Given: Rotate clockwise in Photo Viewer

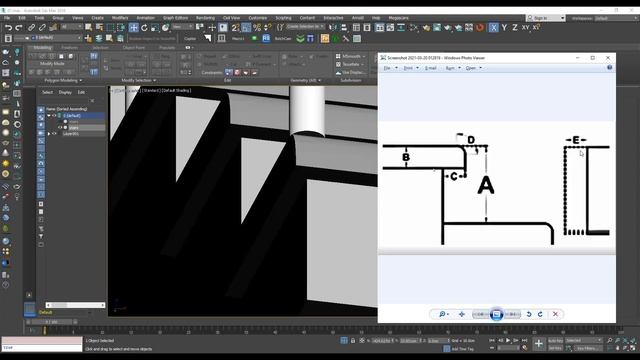Looking at the screenshot, I should tap(540, 314).
